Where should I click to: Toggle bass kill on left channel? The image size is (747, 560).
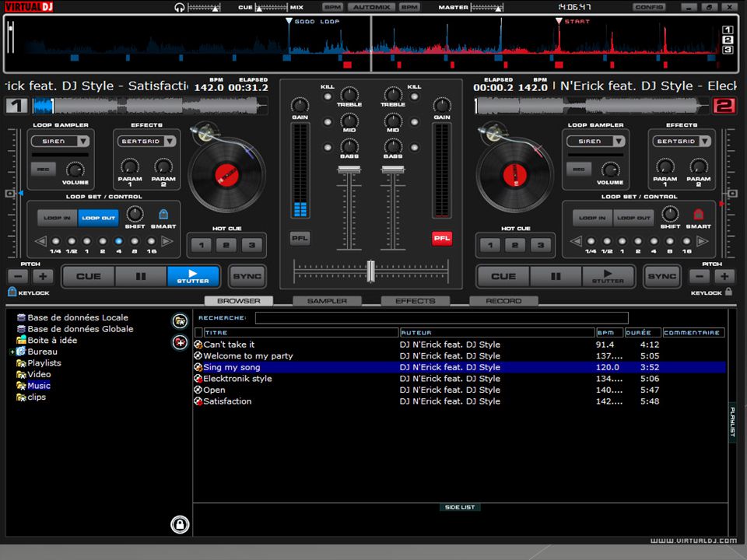(328, 147)
